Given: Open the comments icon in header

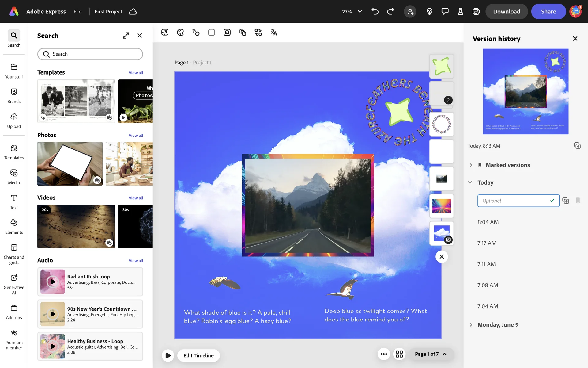Looking at the screenshot, I should [445, 12].
